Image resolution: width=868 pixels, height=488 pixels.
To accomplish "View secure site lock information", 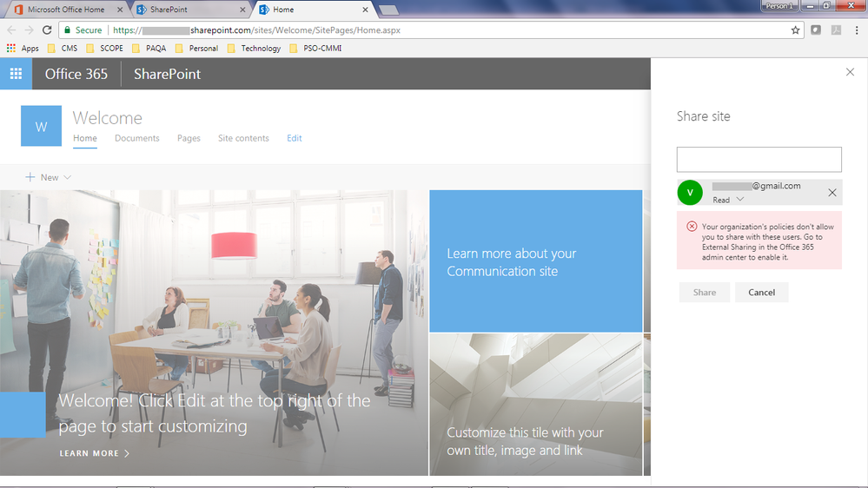I will (x=83, y=30).
